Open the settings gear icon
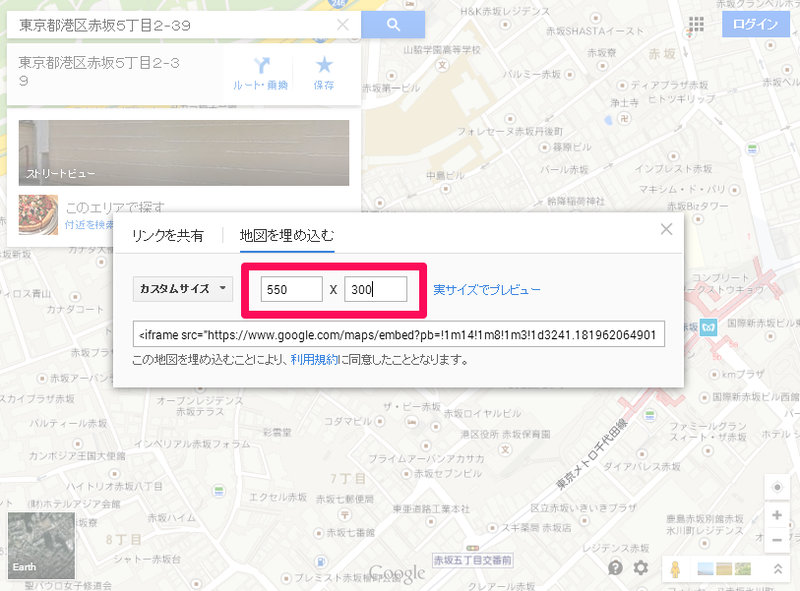The width and height of the screenshot is (800, 591). pos(641,568)
